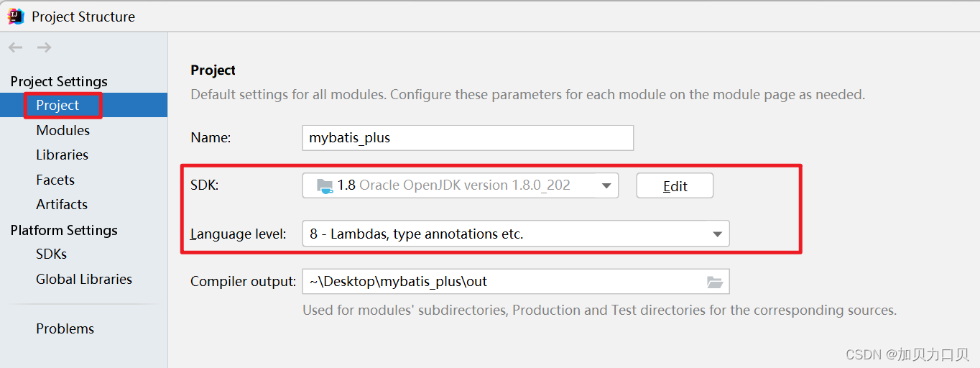Open the Modules settings page

[63, 130]
